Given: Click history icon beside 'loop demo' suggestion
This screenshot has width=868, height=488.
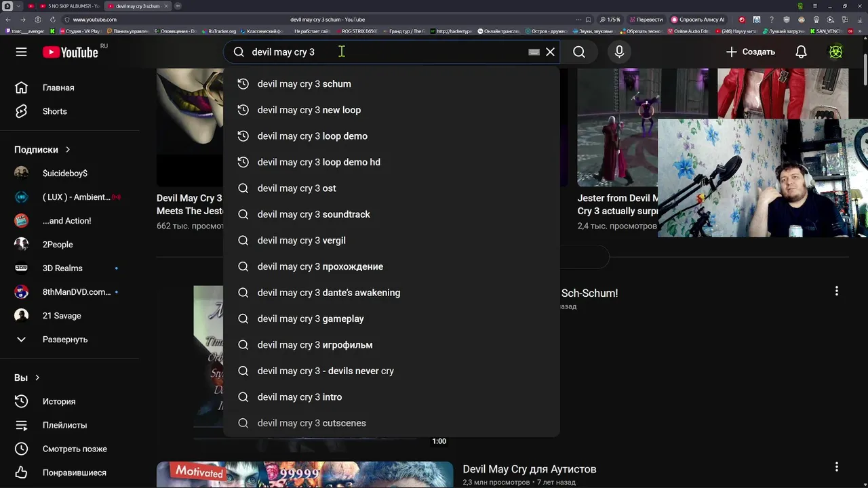Looking at the screenshot, I should 243,136.
